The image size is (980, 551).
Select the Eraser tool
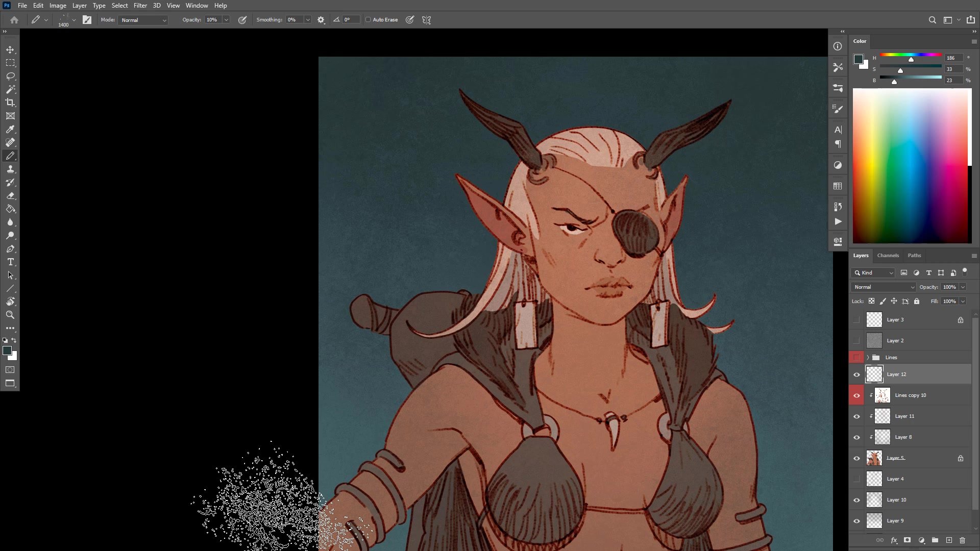tap(10, 195)
